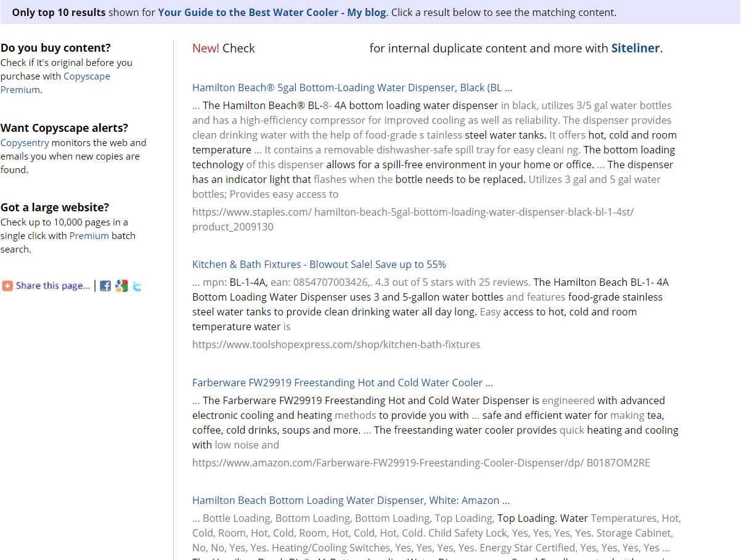The height and width of the screenshot is (560, 755).
Task: Click the orange plus share icon
Action: pos(7,286)
